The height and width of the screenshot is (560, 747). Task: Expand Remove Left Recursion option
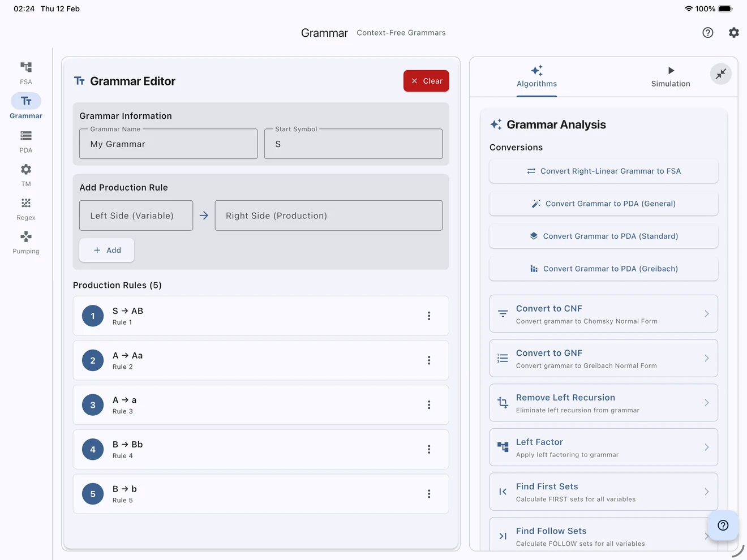pyautogui.click(x=603, y=403)
